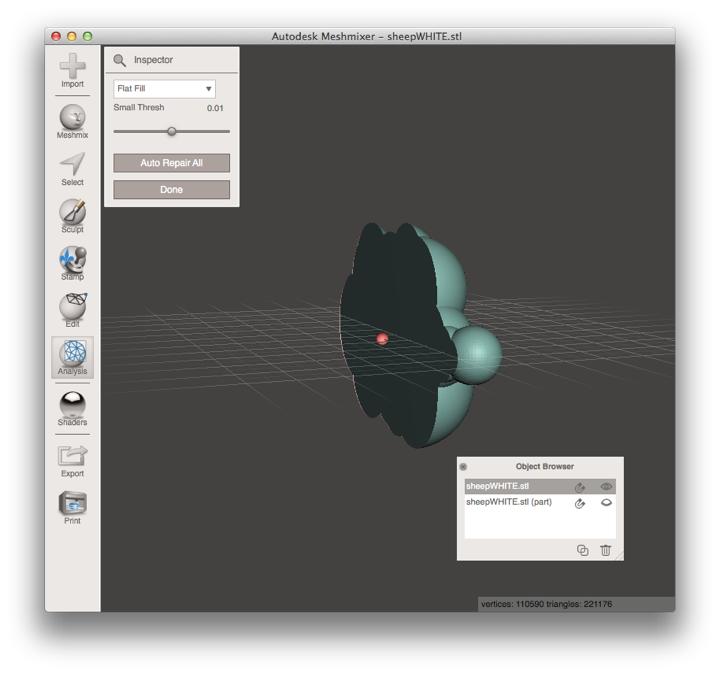The image size is (720, 674).
Task: Open the Sculpt tool
Action: click(x=72, y=213)
